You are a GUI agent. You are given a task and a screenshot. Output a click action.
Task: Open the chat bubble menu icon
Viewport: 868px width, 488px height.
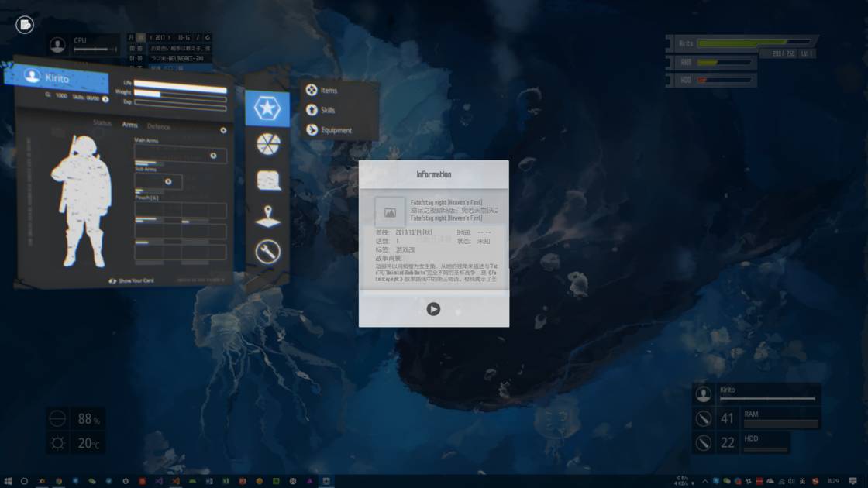[x=267, y=180]
